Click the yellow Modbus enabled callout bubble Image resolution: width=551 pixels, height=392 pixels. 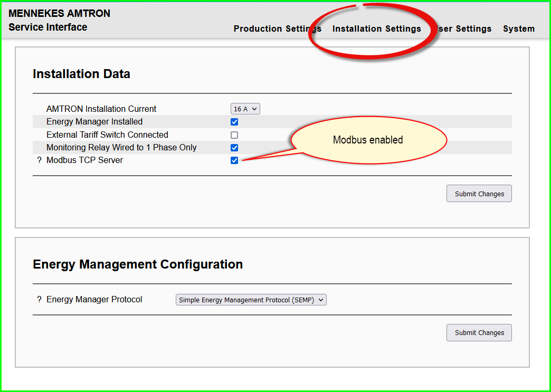click(x=368, y=140)
